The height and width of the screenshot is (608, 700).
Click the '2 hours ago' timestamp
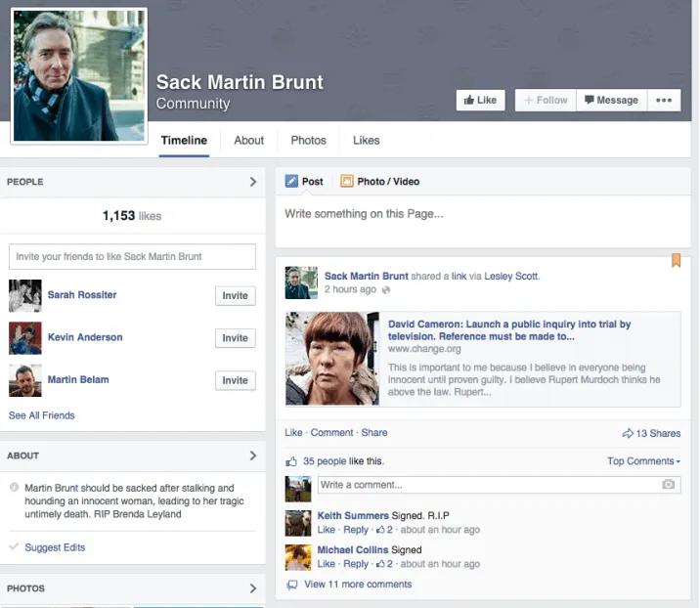pyautogui.click(x=350, y=289)
